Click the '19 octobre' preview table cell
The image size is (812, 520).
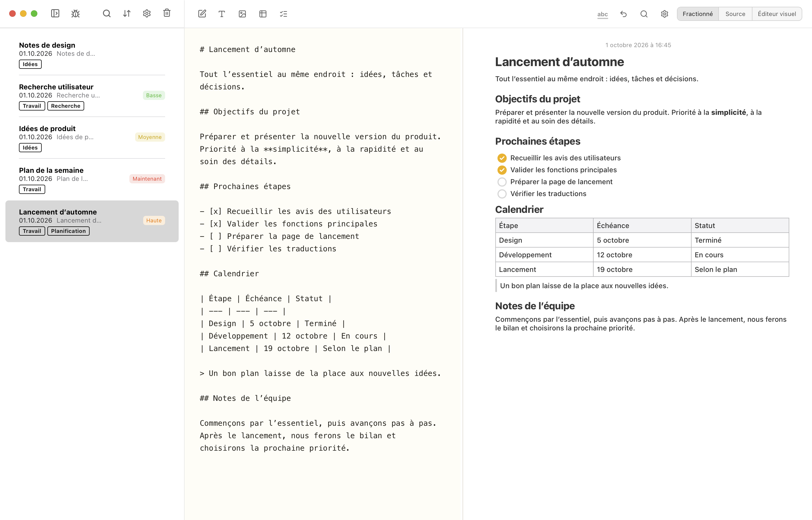pyautogui.click(x=642, y=269)
